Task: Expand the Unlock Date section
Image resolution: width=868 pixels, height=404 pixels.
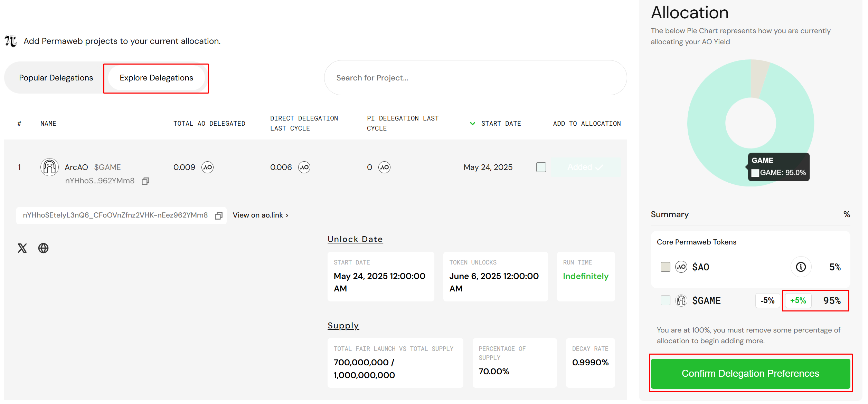Action: click(355, 239)
